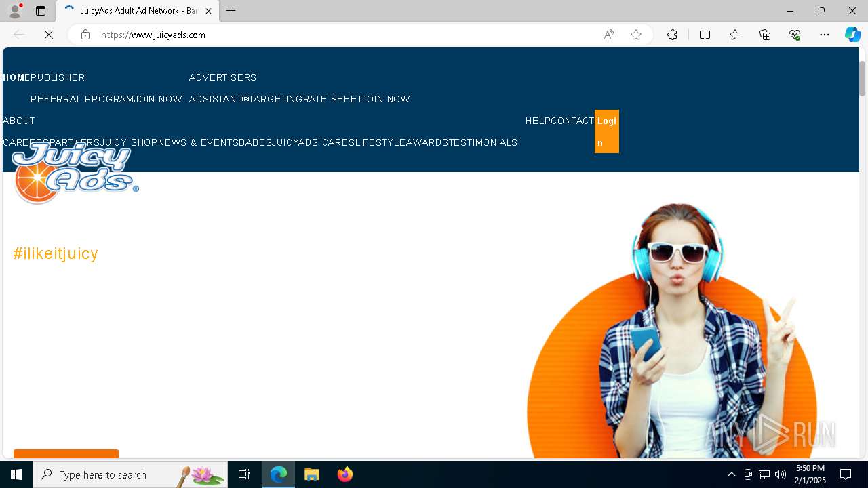This screenshot has width=868, height=488.
Task: Open the ABOUT menu item
Action: click(x=19, y=121)
